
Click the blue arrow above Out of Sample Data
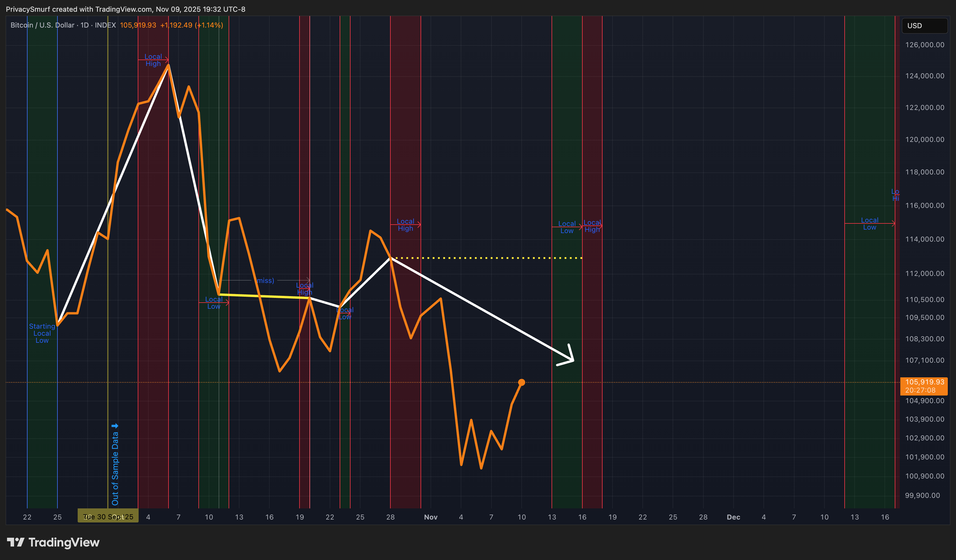pos(115,426)
